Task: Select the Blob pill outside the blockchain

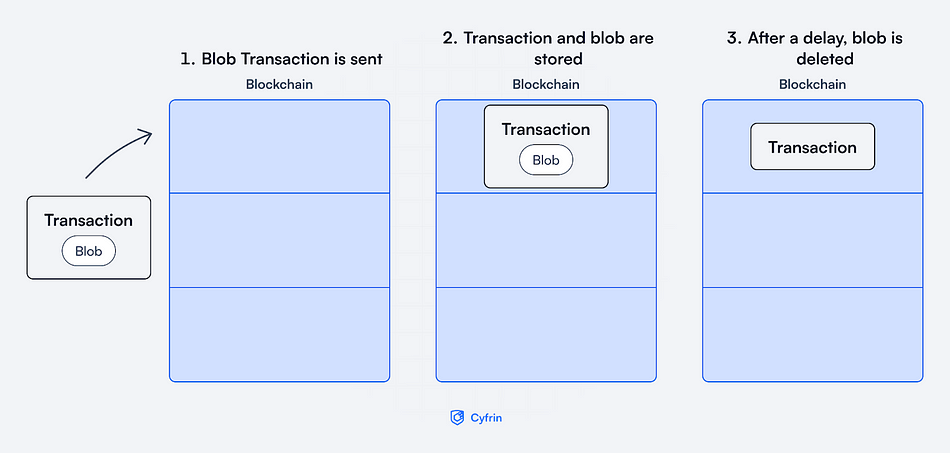Action: coord(88,251)
